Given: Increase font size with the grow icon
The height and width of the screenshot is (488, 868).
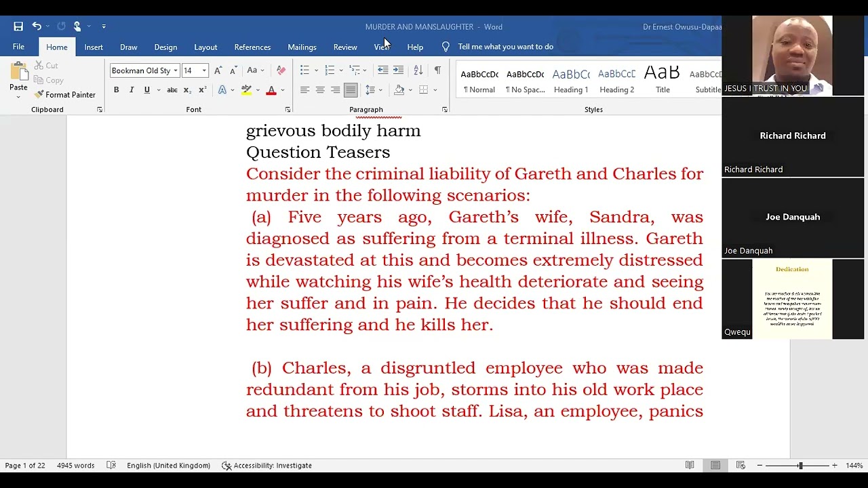Looking at the screenshot, I should pyautogui.click(x=218, y=70).
